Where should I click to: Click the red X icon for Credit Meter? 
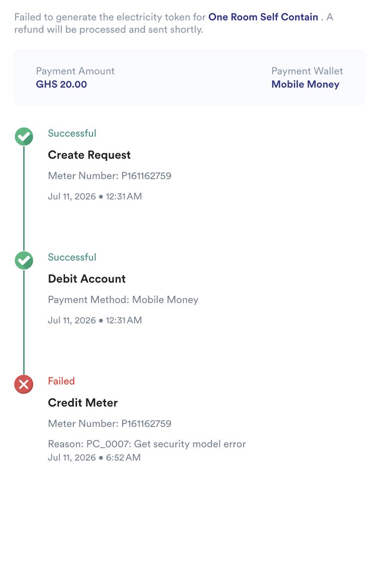[24, 385]
